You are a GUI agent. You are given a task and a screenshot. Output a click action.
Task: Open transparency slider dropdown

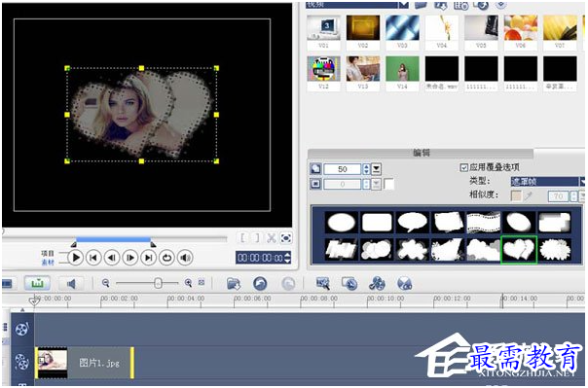point(376,169)
